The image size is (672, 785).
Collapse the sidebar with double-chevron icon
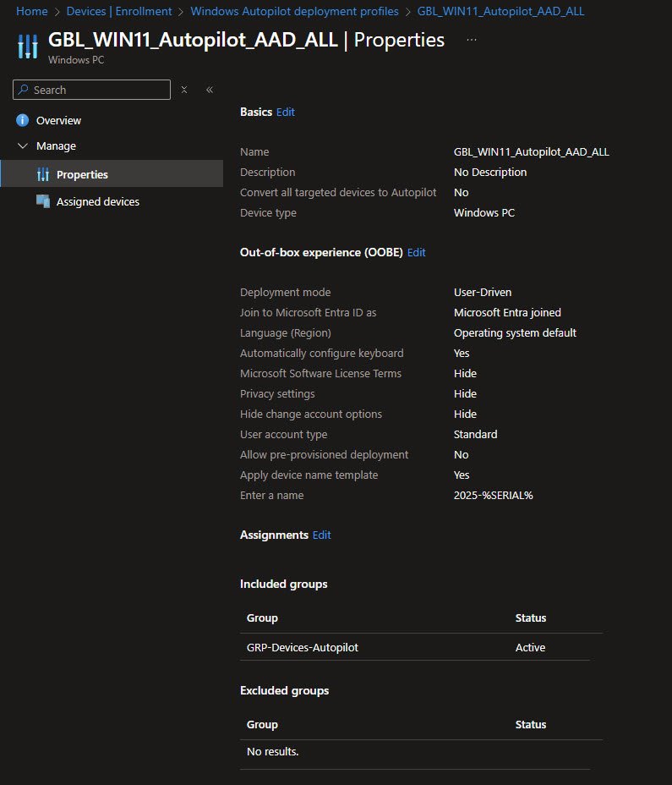[209, 90]
